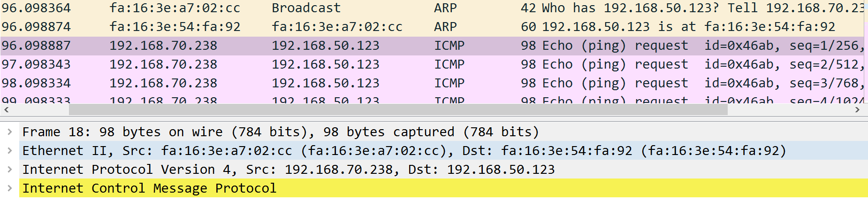Expand the Frame 18 details row
The image size is (868, 202).
tap(9, 132)
